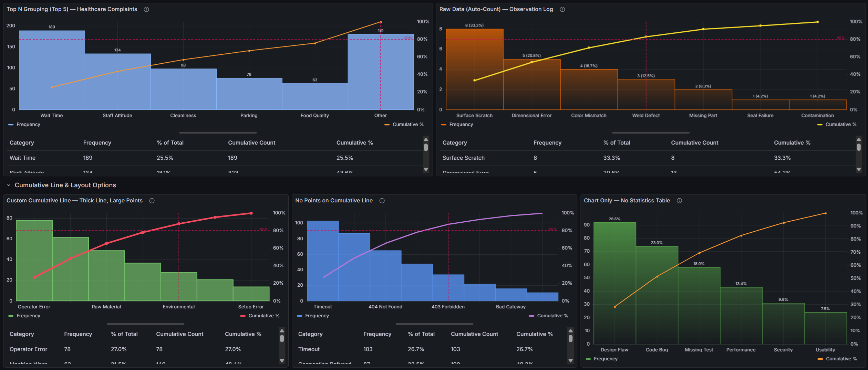Viewport: 868px width, 370px height.
Task: Select the Wait Time row in the statistics table
Action: (x=138, y=158)
